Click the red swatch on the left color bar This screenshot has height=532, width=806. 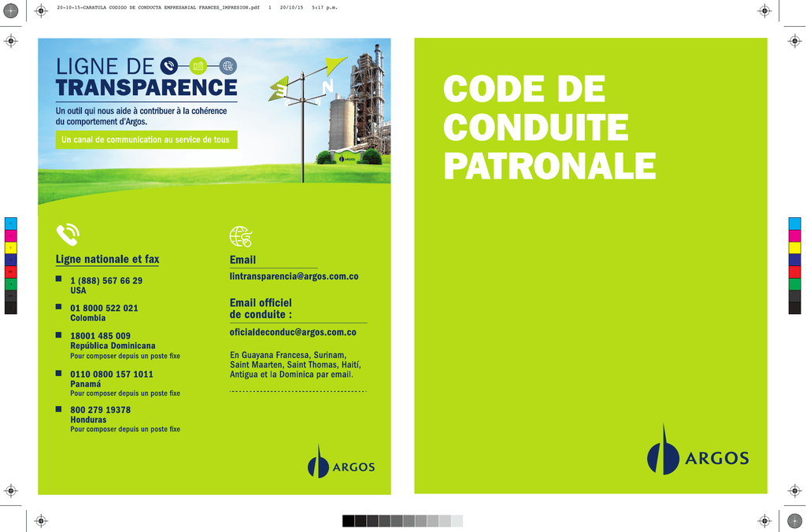[11, 272]
